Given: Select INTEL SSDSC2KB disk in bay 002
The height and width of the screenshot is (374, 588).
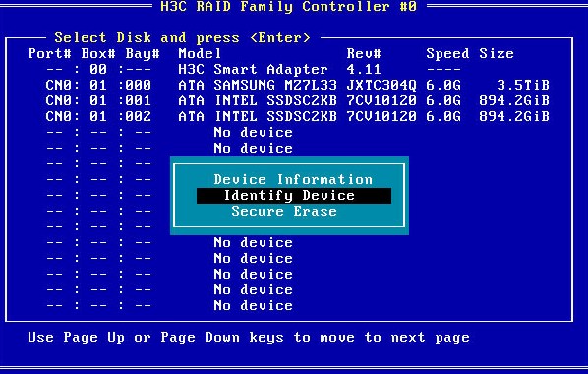Looking at the screenshot, I should coord(298,117).
